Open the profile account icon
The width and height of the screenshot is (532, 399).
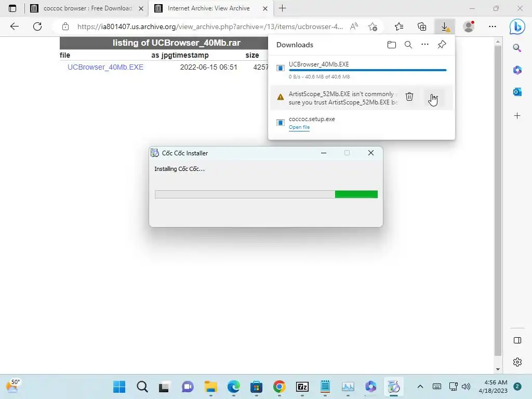(x=469, y=26)
